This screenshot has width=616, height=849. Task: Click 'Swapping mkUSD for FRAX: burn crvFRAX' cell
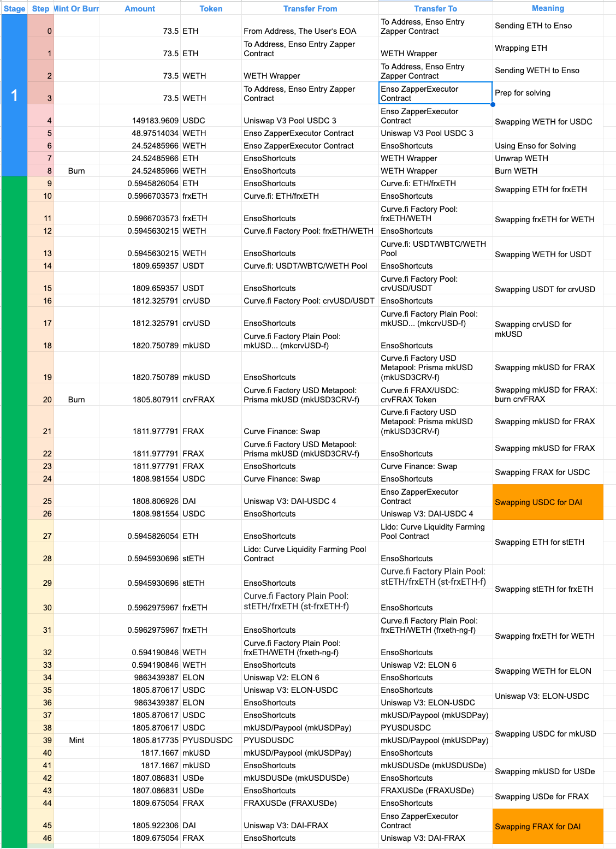click(x=548, y=394)
